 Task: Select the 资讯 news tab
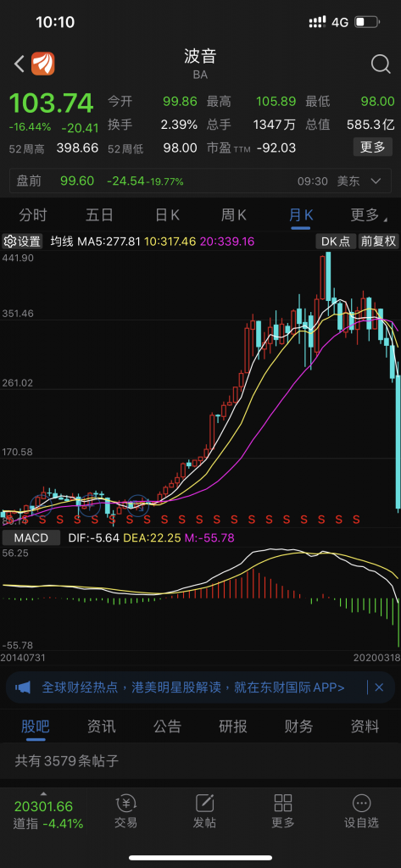pyautogui.click(x=102, y=726)
